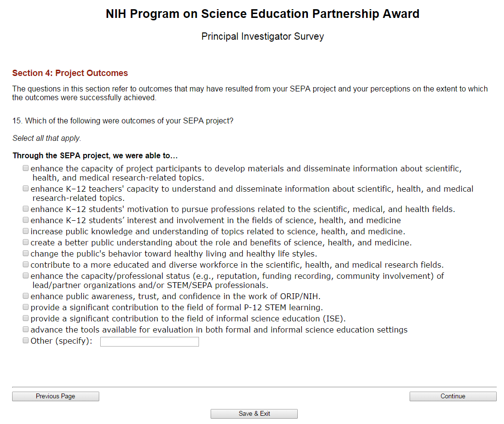Check the 'Other (specify)' checkbox
Viewport: 504px width, 424px height.
tap(25, 341)
